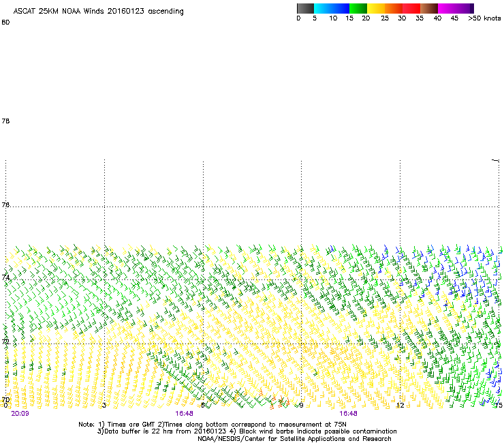Click the NOAA/NESDIS credit line
This screenshot has height=443, width=504.
pyautogui.click(x=294, y=439)
